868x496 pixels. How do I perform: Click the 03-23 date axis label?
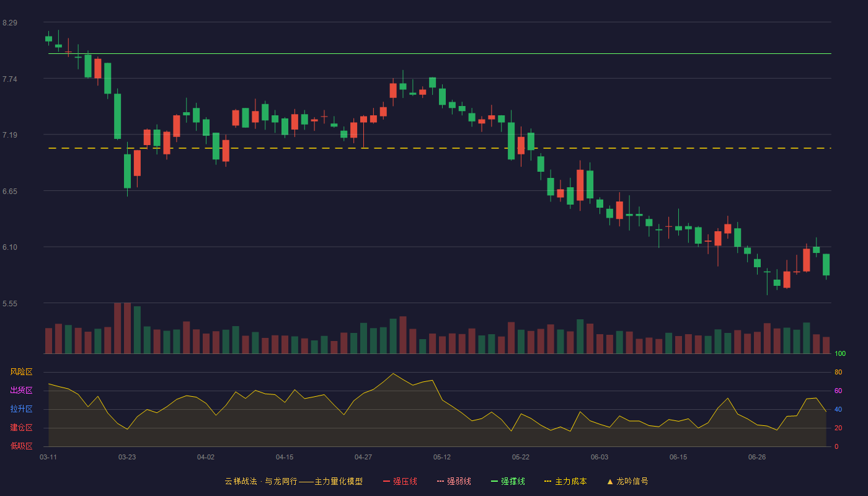tap(127, 457)
